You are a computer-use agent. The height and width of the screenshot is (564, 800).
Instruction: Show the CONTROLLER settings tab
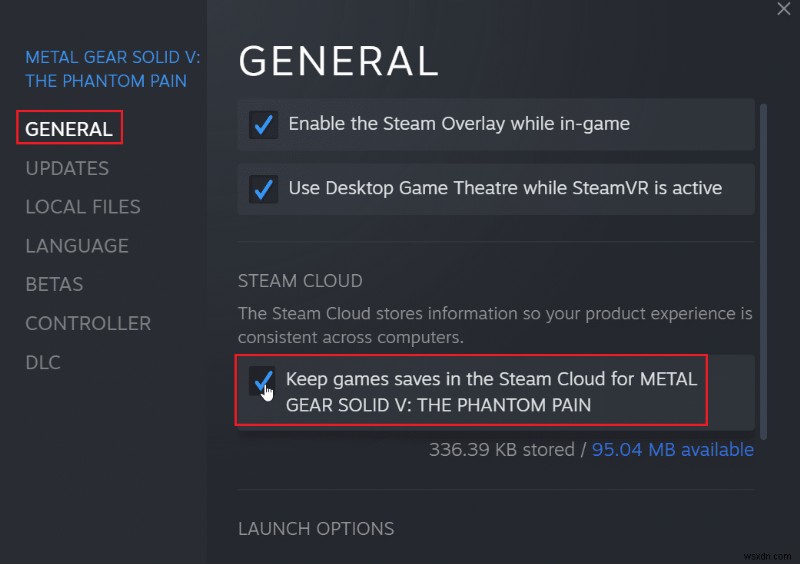[x=88, y=324]
